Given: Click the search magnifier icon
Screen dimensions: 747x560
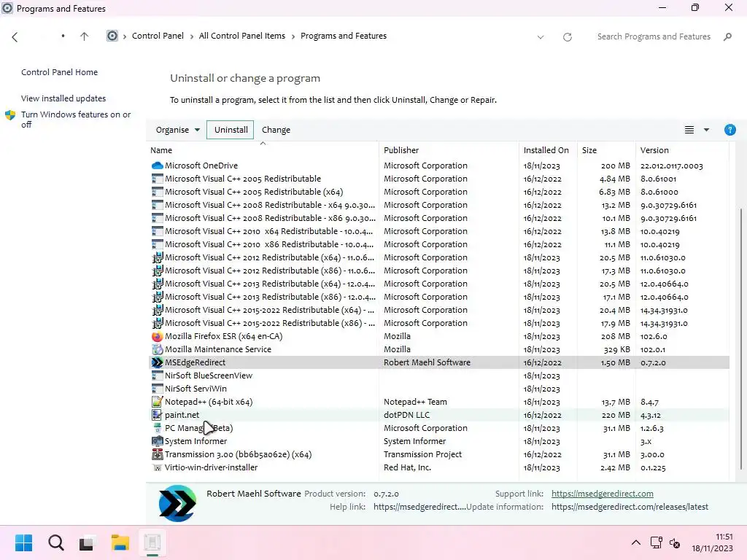Looking at the screenshot, I should (727, 36).
